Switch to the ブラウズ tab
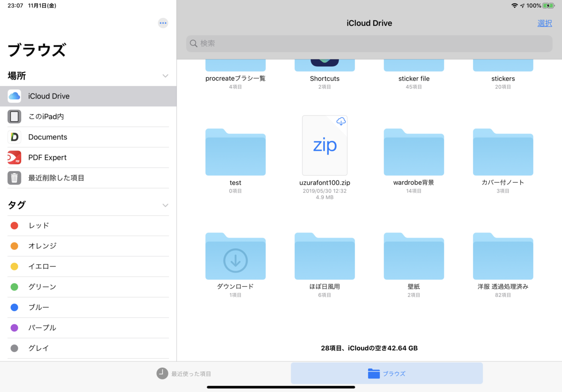Screen dimensions: 562x392 point(387,373)
